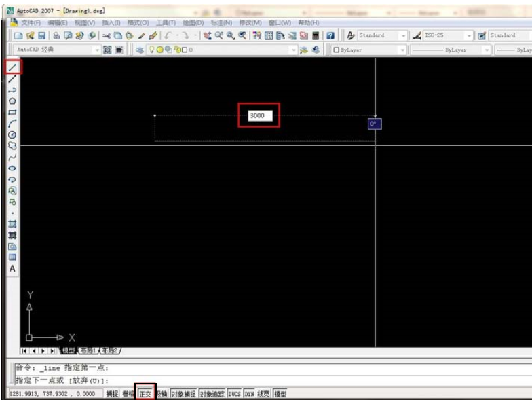532x400 pixels.
Task: Click the Match Properties brush icon
Action: point(141,35)
